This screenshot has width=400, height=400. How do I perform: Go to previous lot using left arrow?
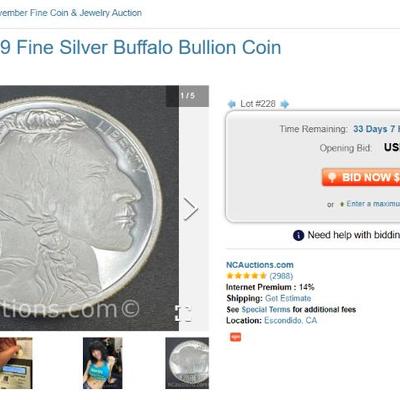tap(231, 104)
